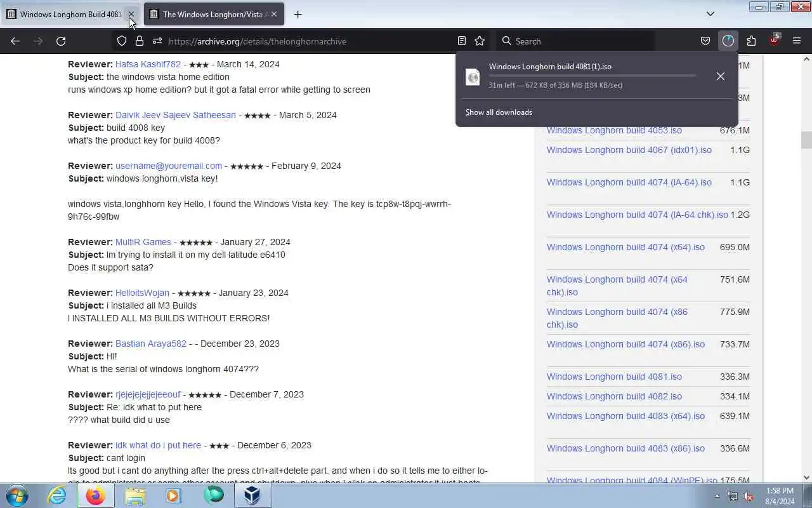Download Windows Longhorn build 4074 (IA-64).iso
The height and width of the screenshot is (508, 812).
point(629,182)
